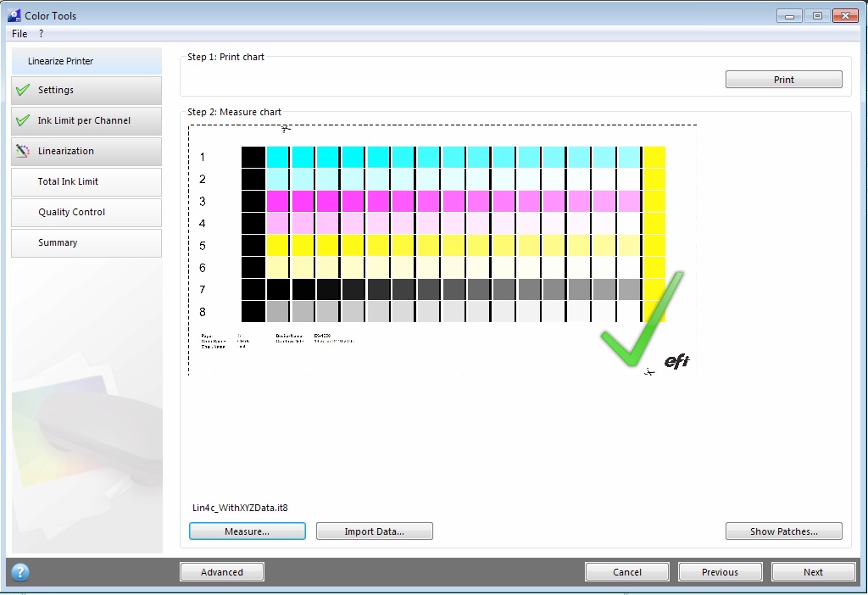Click the Print button
The height and width of the screenshot is (595, 868).
click(784, 79)
